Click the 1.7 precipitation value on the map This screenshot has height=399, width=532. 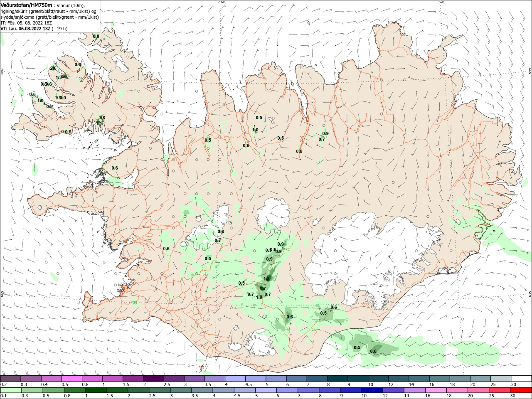[x=263, y=288]
